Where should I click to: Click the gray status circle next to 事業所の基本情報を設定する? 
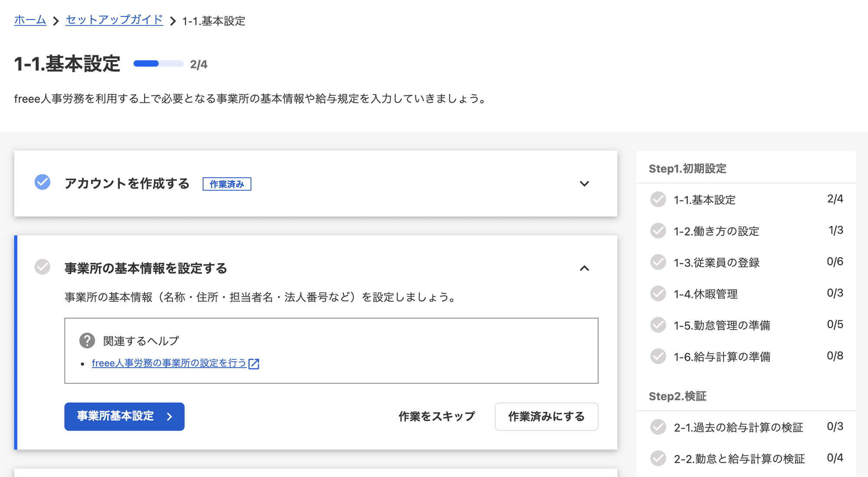point(42,268)
